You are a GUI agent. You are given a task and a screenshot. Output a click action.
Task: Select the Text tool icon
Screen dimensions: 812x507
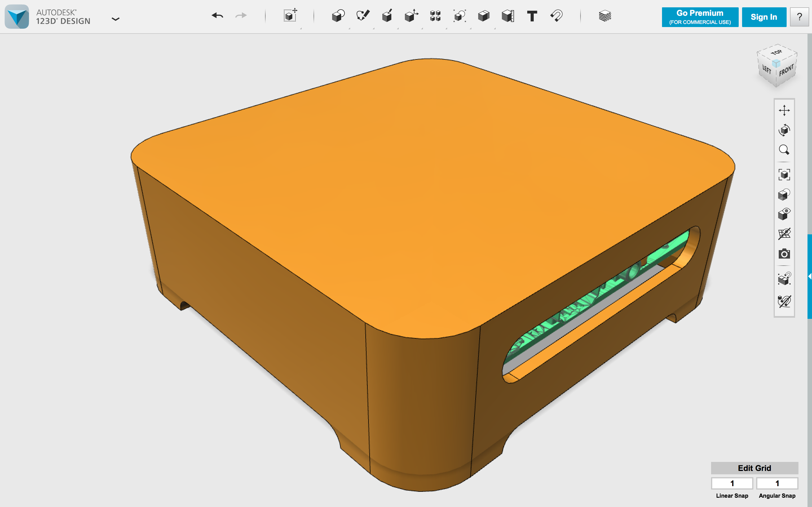click(532, 16)
